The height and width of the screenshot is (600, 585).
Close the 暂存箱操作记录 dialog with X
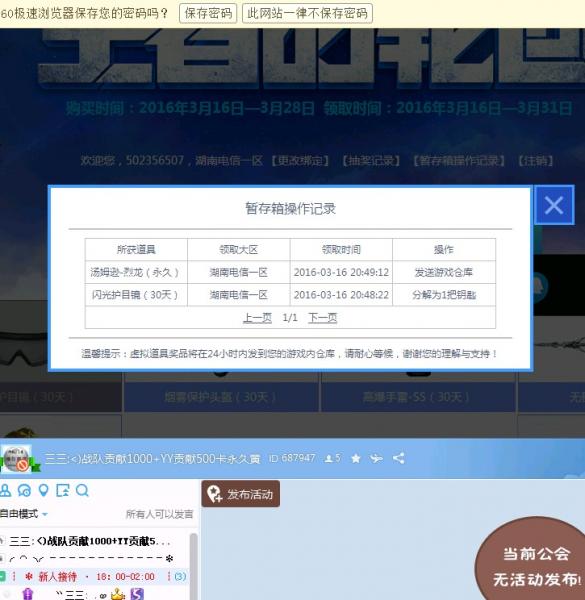[x=554, y=205]
